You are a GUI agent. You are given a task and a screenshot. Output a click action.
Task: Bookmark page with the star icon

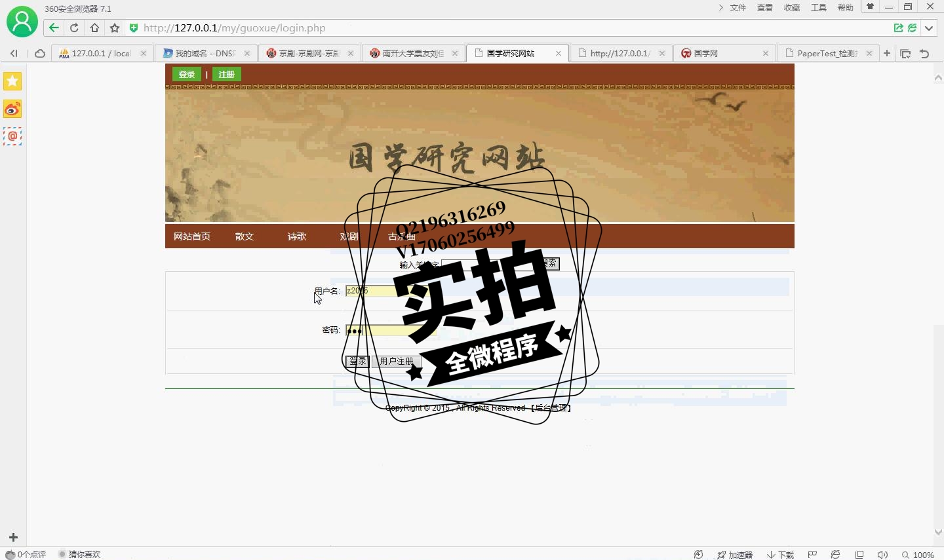[x=115, y=28]
